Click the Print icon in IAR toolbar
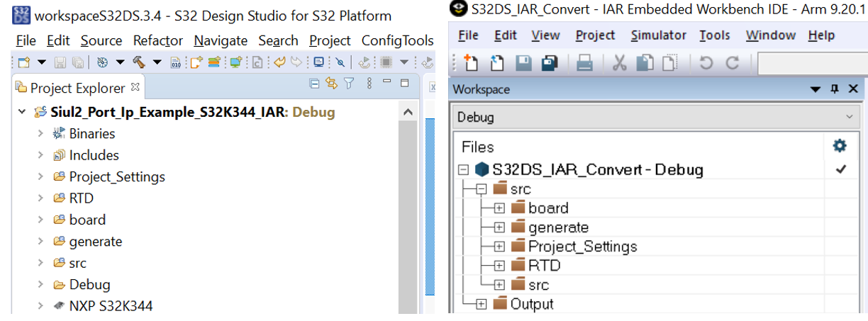This screenshot has height=321, width=868. [584, 64]
